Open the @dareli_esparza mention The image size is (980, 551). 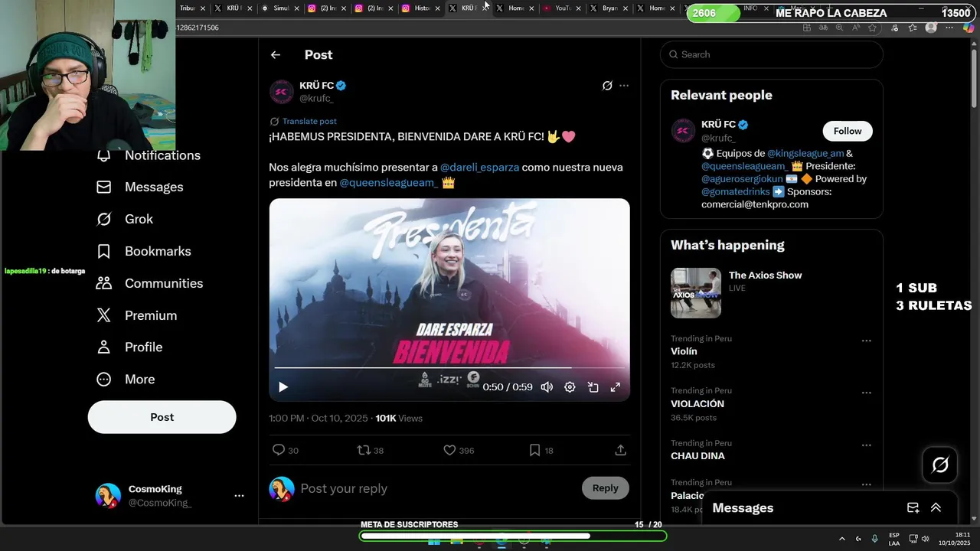479,167
